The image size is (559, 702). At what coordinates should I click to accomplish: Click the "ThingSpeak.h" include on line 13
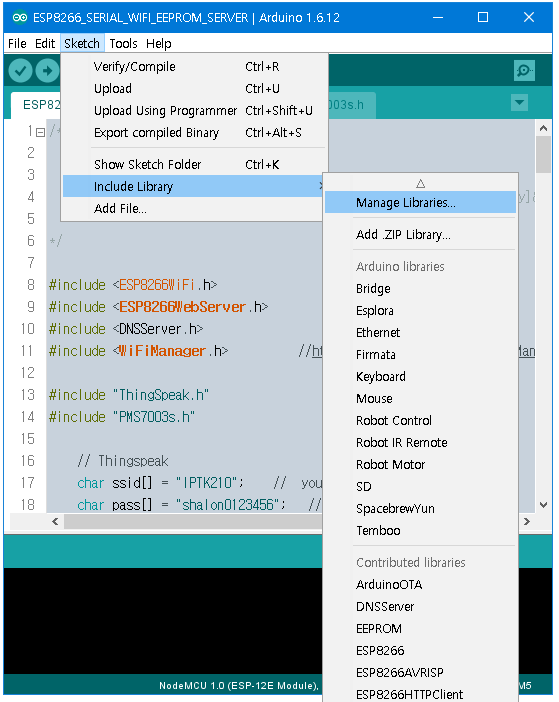[129, 395]
